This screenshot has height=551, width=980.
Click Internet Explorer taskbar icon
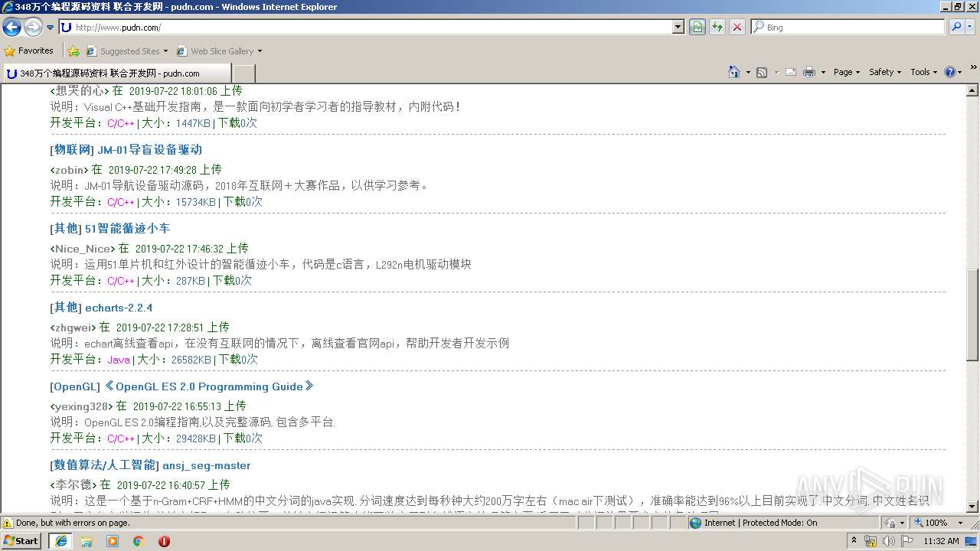pyautogui.click(x=61, y=541)
